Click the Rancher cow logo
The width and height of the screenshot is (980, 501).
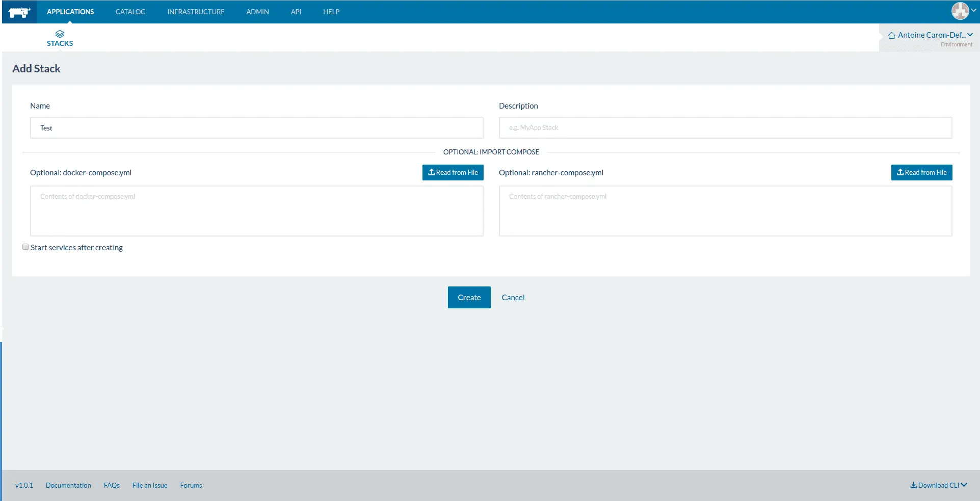coord(19,12)
